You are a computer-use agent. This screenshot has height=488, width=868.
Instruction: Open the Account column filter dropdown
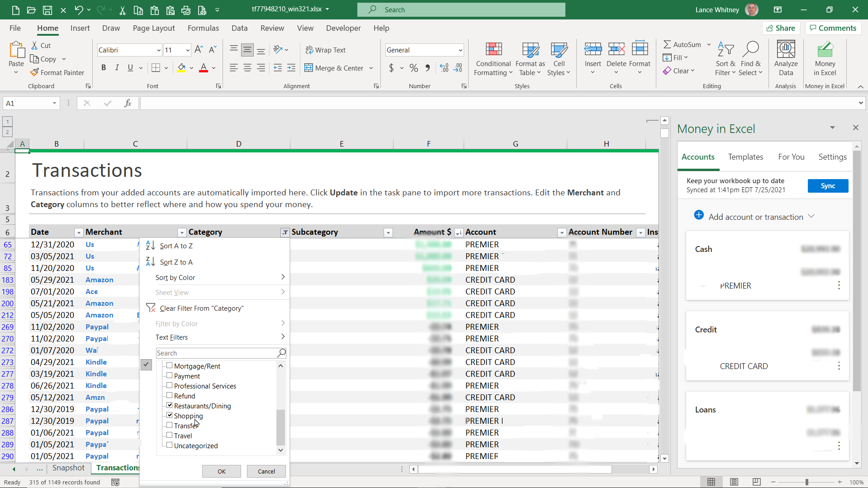562,232
